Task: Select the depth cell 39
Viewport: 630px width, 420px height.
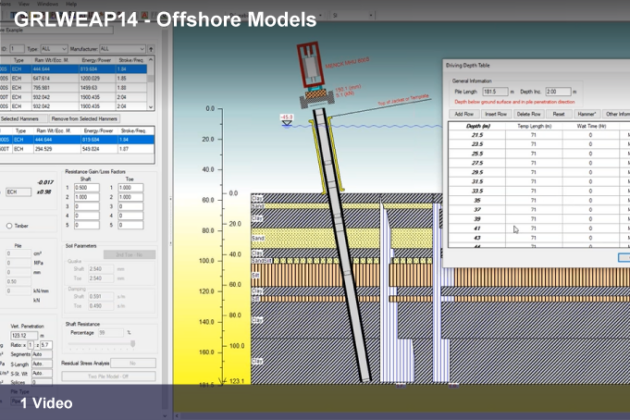Action: (x=477, y=219)
